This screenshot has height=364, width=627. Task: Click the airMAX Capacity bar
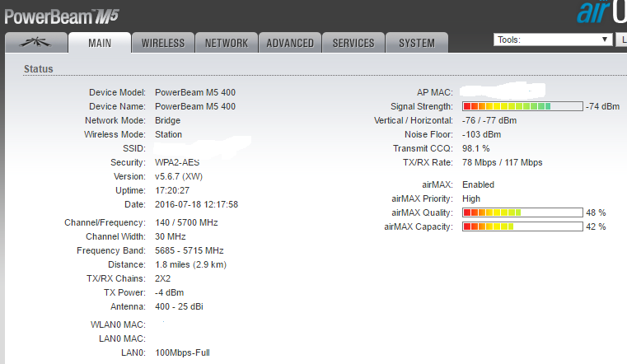(522, 226)
